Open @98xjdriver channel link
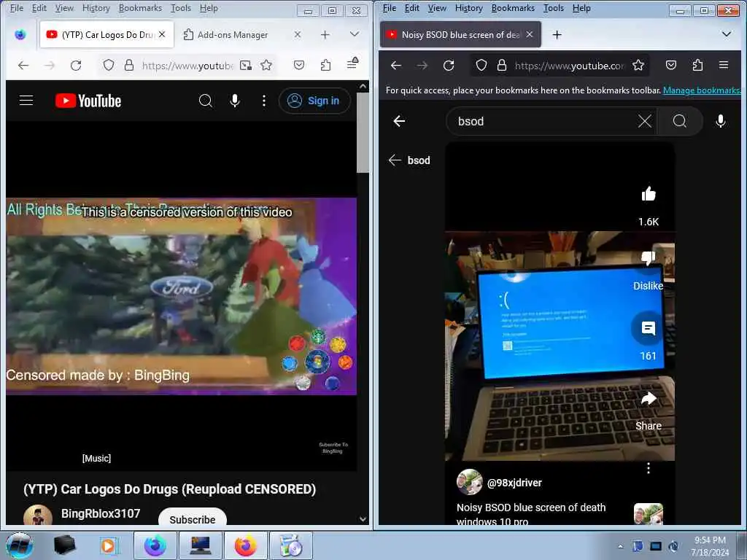This screenshot has height=560, width=747. [x=514, y=483]
